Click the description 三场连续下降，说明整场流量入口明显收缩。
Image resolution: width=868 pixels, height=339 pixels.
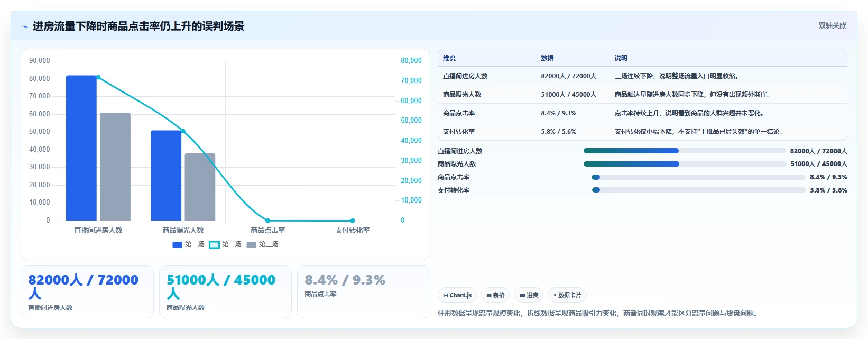(677, 76)
